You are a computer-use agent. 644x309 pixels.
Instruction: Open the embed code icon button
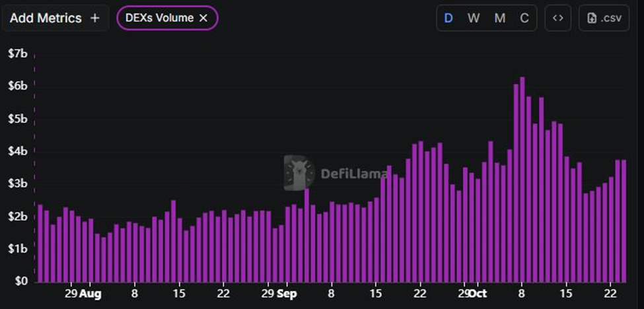pyautogui.click(x=557, y=18)
